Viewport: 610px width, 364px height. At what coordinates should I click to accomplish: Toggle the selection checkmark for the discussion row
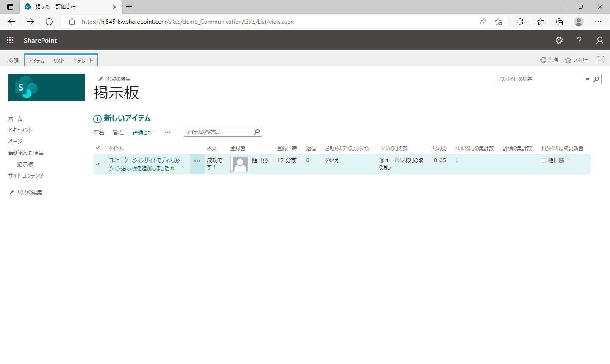pos(98,164)
